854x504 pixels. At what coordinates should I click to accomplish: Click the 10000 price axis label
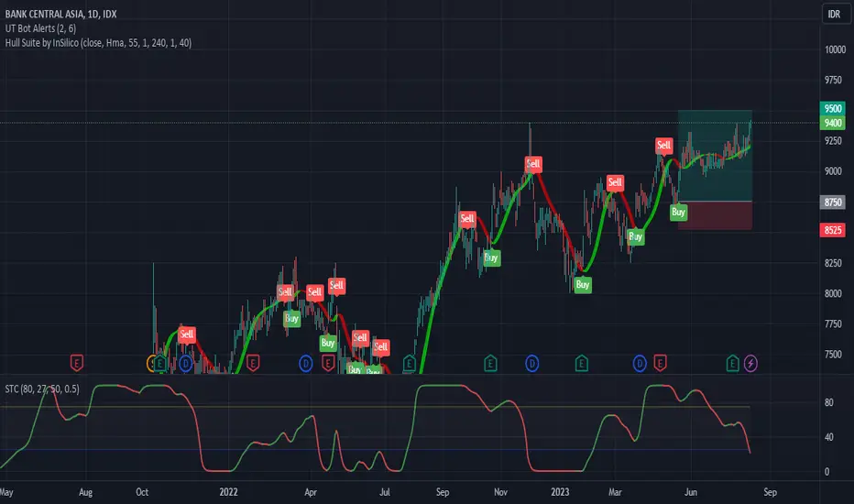tap(835, 49)
